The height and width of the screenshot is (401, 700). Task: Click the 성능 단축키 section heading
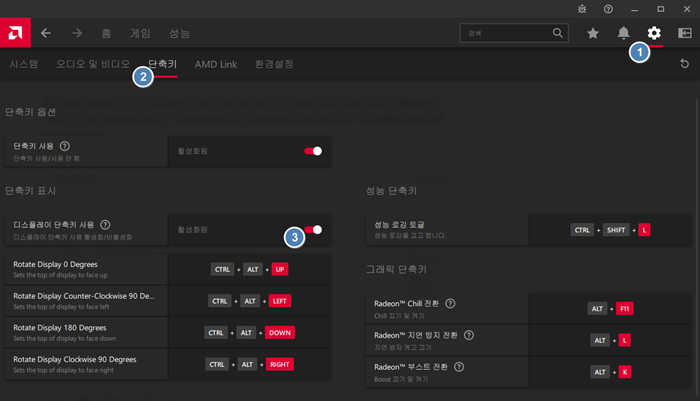tap(392, 191)
